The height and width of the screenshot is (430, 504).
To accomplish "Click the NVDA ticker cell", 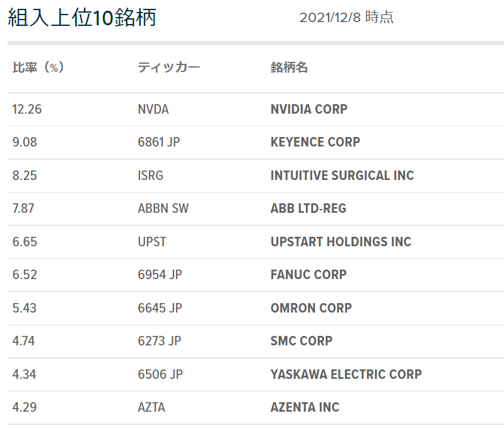I will [x=153, y=109].
